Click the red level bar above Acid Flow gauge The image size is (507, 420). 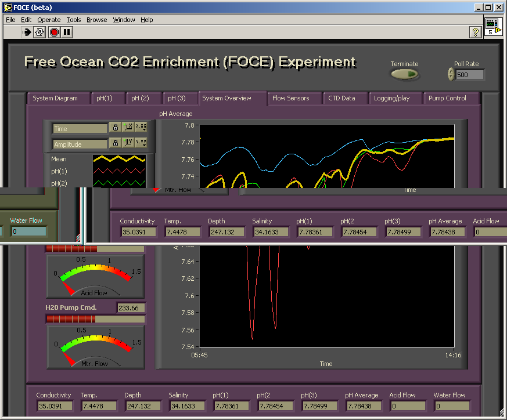pyautogui.click(x=95, y=248)
